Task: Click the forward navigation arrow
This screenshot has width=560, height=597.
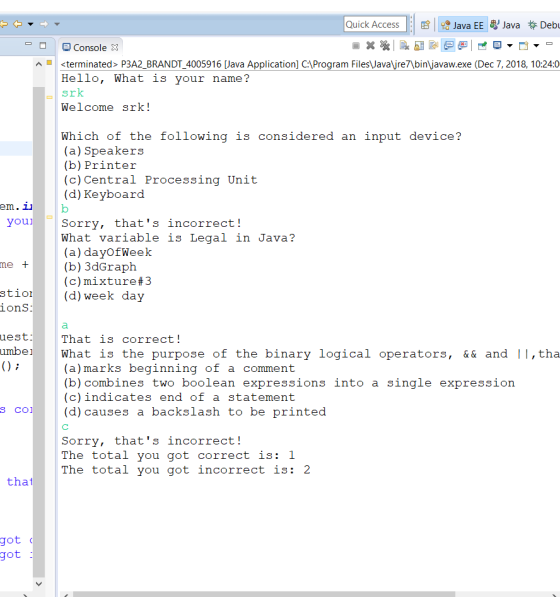Action: coord(44,24)
